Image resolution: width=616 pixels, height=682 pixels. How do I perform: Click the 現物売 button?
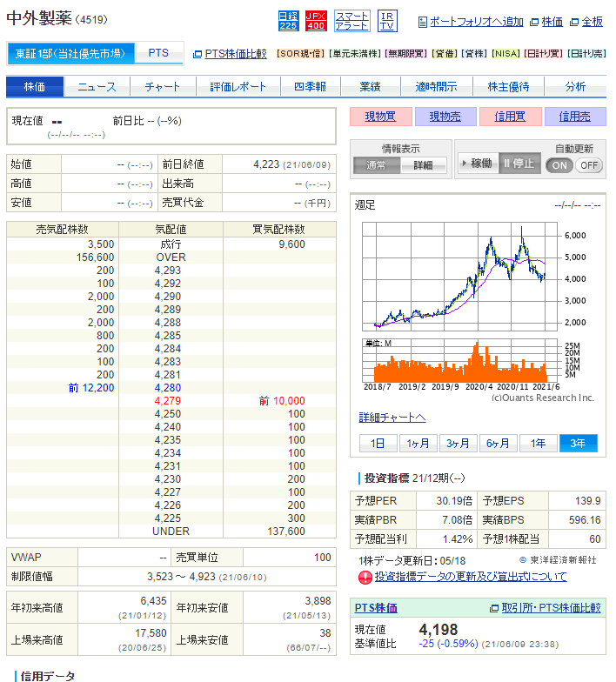coord(445,117)
